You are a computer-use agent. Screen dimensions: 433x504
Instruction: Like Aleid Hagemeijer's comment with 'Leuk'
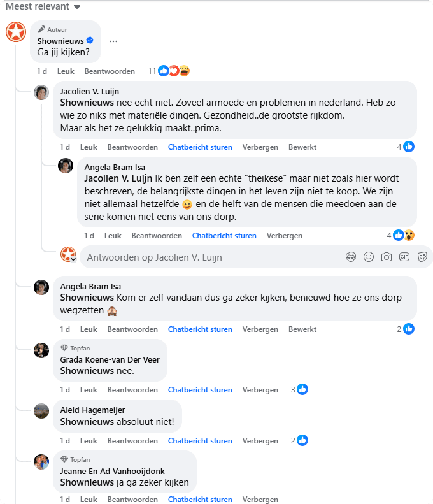[89, 441]
